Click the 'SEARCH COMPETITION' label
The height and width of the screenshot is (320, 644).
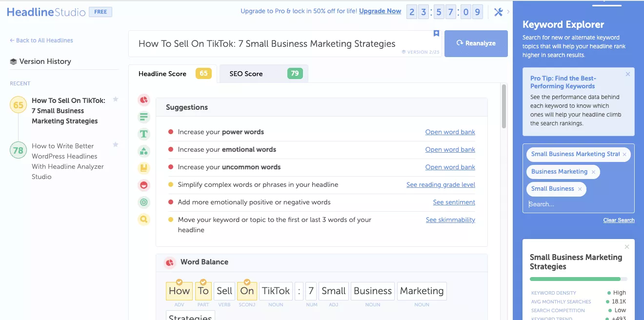(558, 311)
